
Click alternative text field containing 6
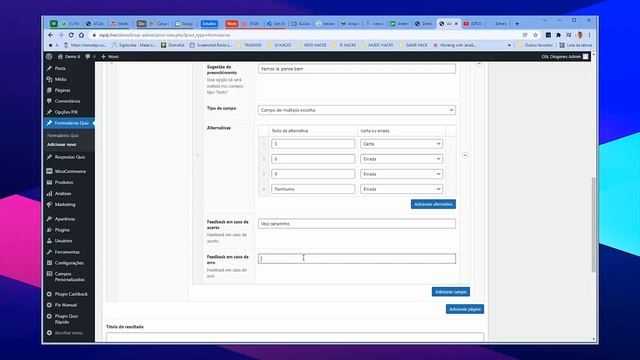point(313,159)
